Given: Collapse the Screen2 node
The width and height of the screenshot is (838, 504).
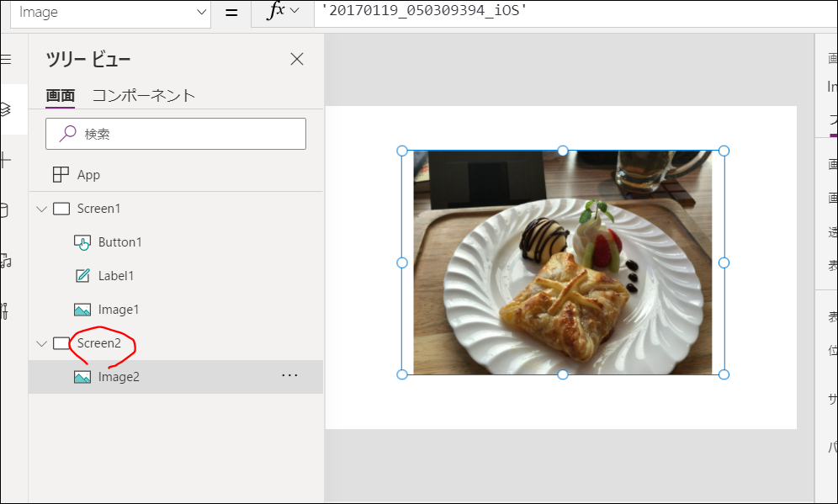Looking at the screenshot, I should coord(42,343).
